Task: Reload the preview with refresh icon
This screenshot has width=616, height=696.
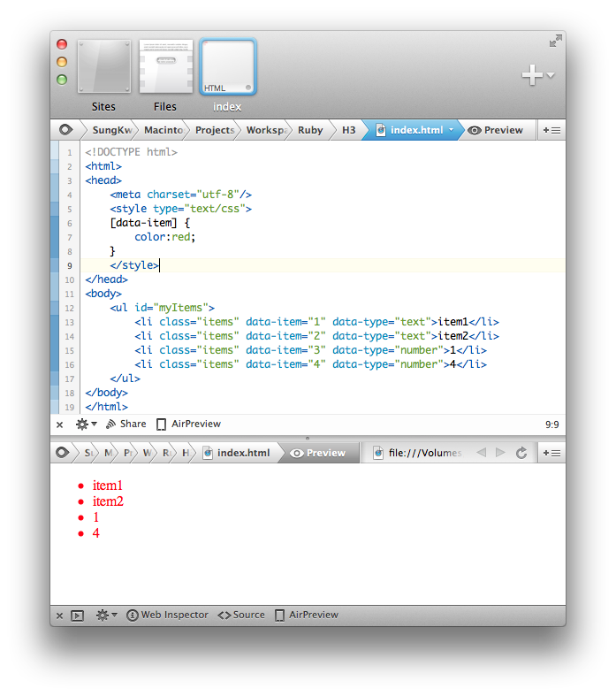Action: pos(521,453)
